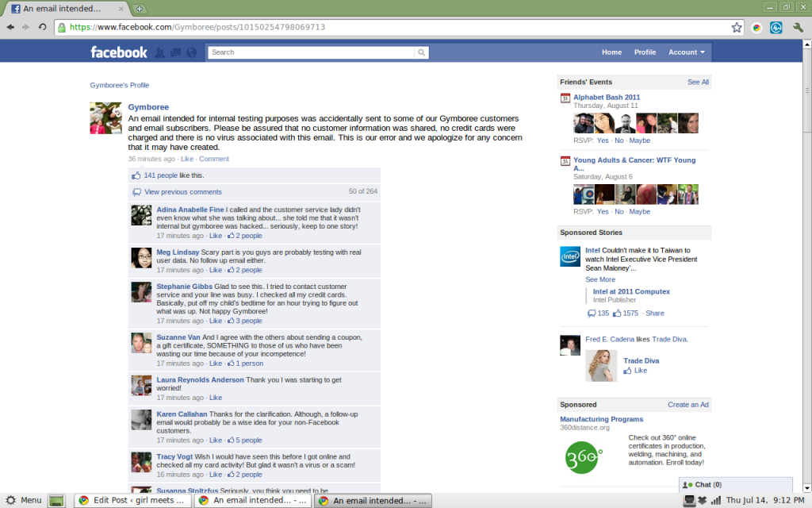Click the search magnifier button

pyautogui.click(x=422, y=52)
